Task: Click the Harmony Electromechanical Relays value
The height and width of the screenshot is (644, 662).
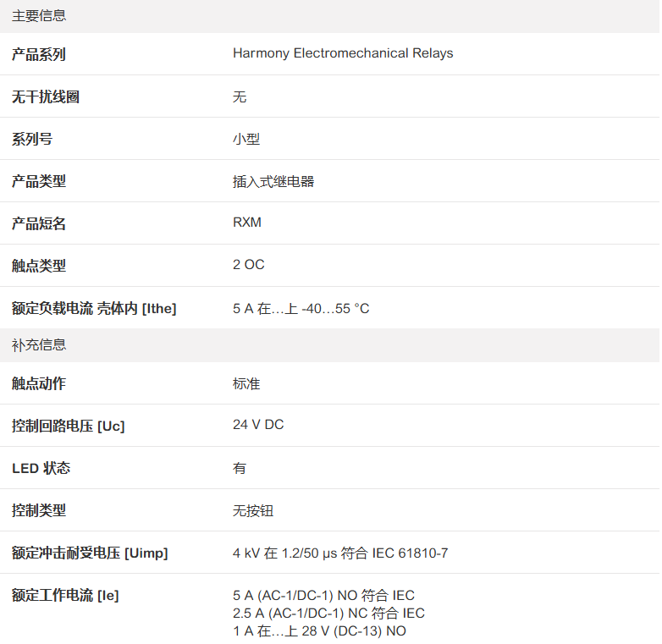Action: (x=343, y=53)
